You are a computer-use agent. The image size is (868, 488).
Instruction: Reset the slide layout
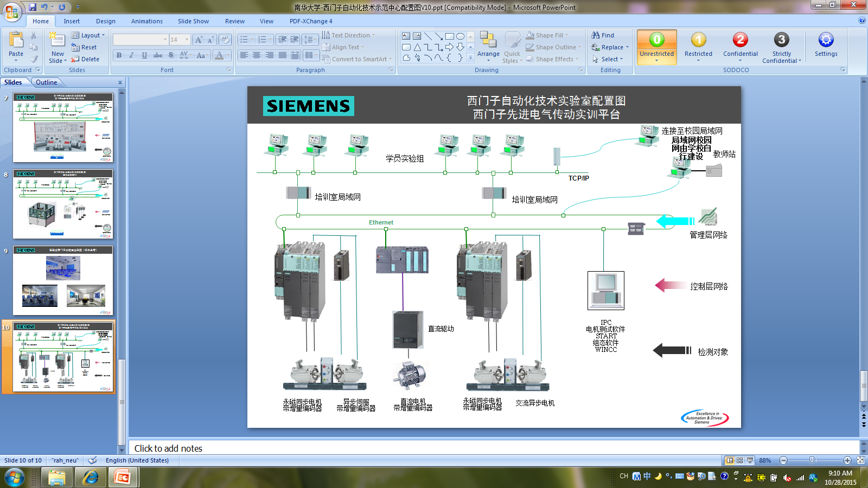(x=84, y=47)
